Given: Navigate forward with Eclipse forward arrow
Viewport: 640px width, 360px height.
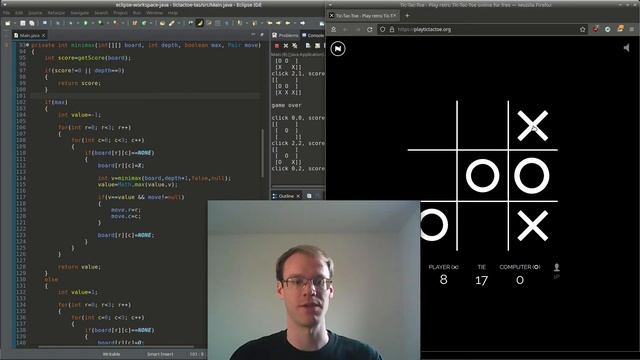Looking at the screenshot, I should click(x=302, y=23).
